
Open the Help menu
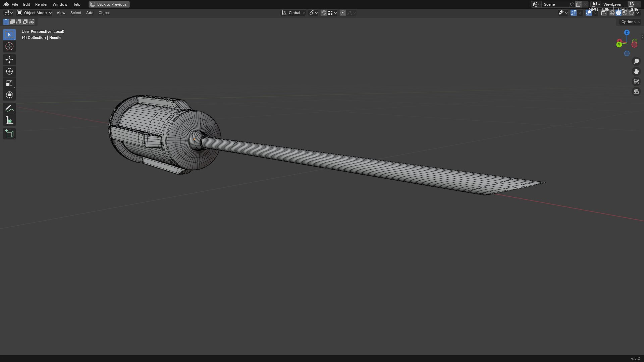click(x=76, y=4)
